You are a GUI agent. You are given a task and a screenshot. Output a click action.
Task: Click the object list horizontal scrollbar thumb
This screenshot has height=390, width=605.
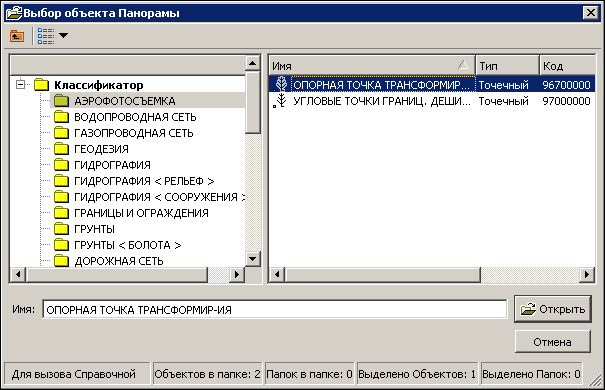(x=383, y=275)
